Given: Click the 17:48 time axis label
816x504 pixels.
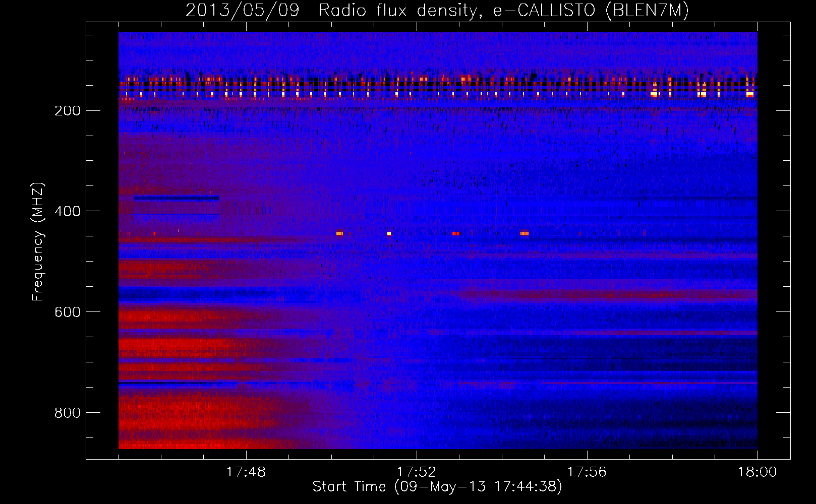Looking at the screenshot, I should (x=246, y=472).
